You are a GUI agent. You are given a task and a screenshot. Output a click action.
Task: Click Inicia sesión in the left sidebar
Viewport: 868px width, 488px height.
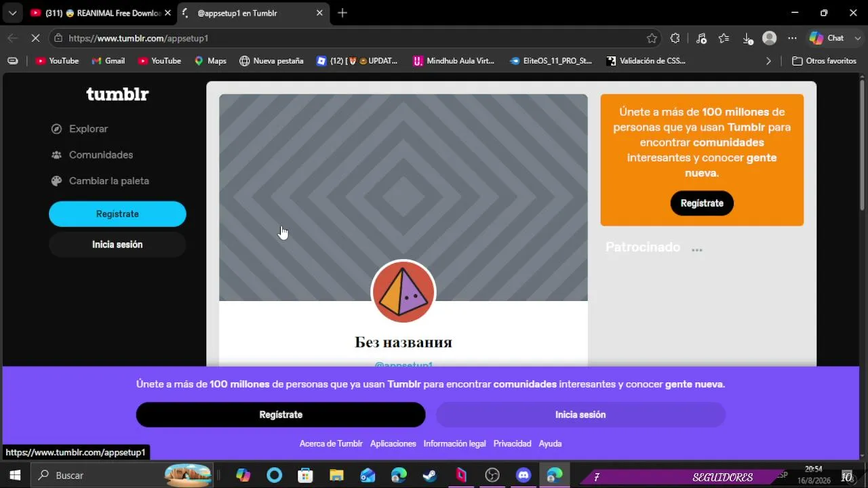pos(117,244)
